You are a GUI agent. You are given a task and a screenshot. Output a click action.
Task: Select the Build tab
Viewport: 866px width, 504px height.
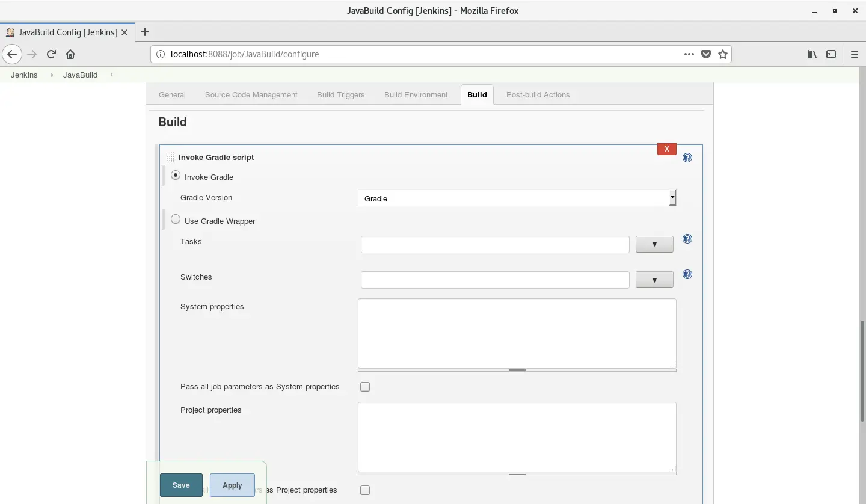coord(477,95)
